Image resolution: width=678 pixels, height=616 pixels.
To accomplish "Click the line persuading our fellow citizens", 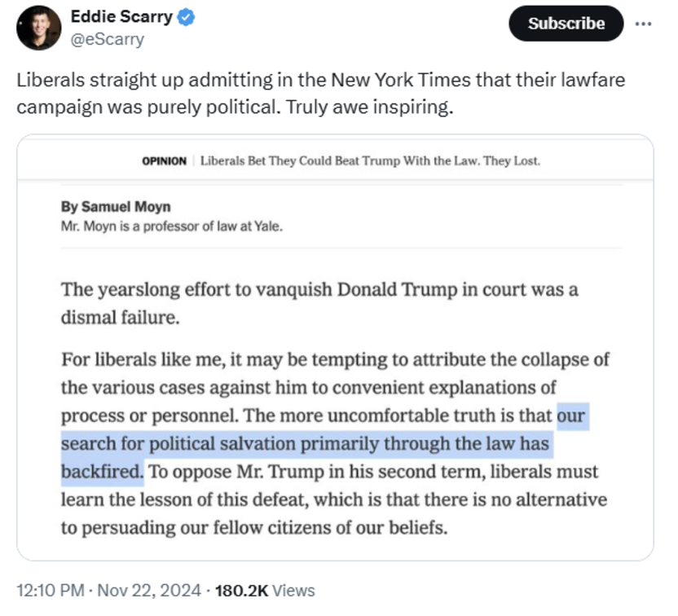I will click(x=254, y=528).
